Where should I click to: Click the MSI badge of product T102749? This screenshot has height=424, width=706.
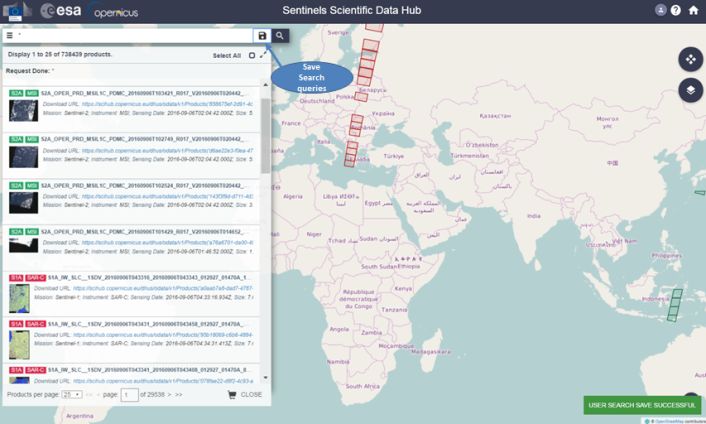(x=32, y=139)
